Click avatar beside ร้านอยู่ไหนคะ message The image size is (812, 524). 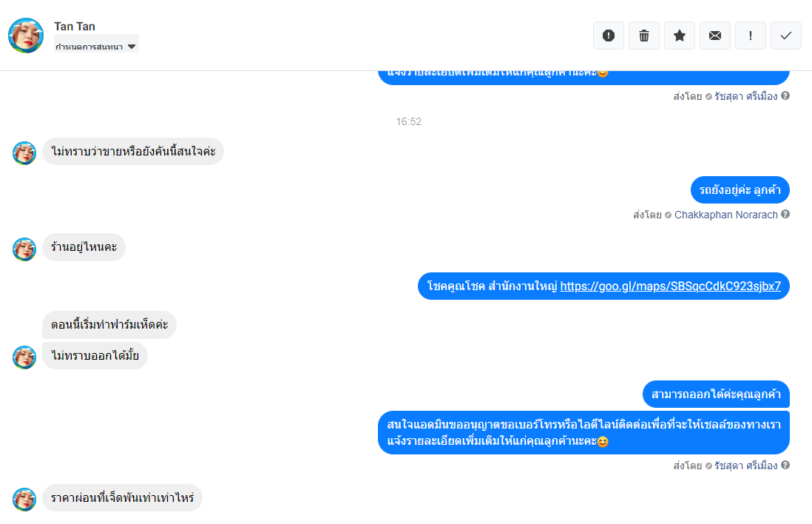click(24, 249)
